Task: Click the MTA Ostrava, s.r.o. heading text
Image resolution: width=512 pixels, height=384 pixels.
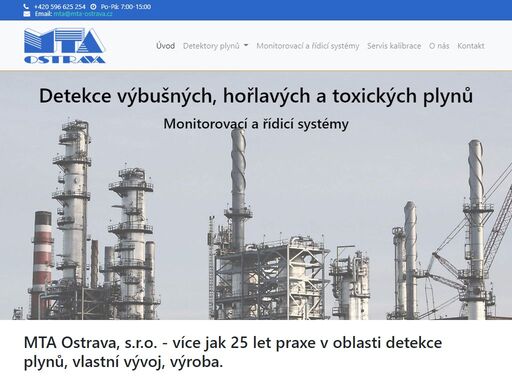Action: (x=233, y=352)
